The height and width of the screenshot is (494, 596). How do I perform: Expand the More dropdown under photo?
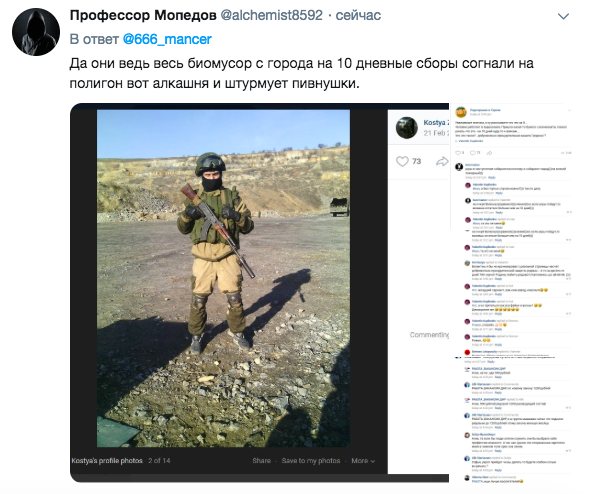pos(363,461)
